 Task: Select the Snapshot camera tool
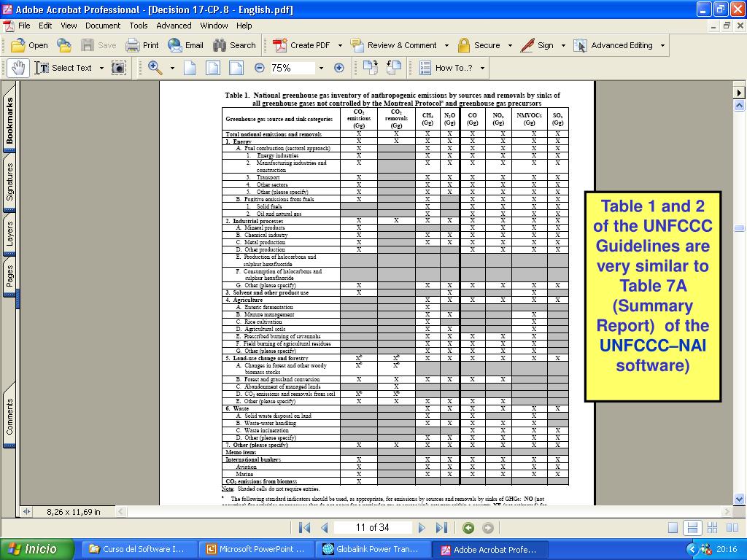pyautogui.click(x=119, y=68)
